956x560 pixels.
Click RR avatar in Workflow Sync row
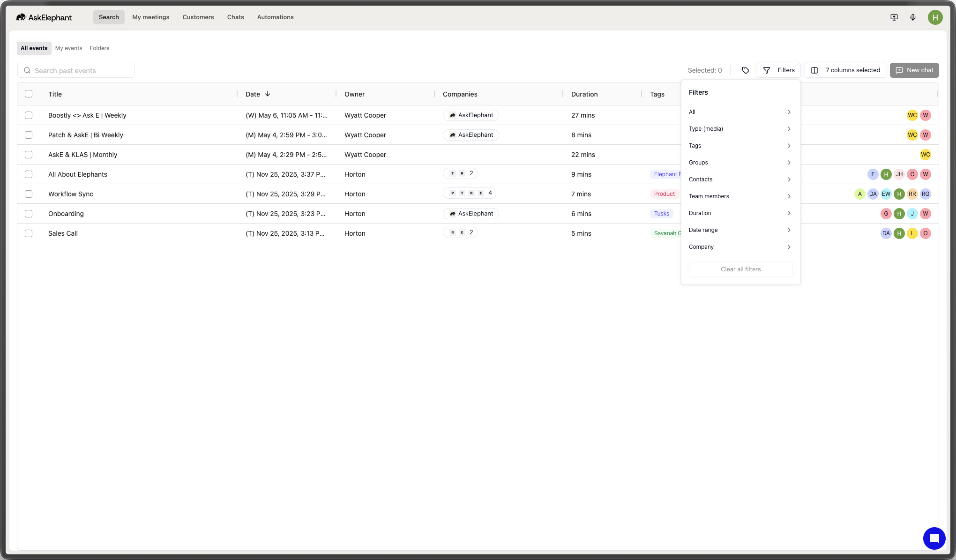[x=912, y=194]
